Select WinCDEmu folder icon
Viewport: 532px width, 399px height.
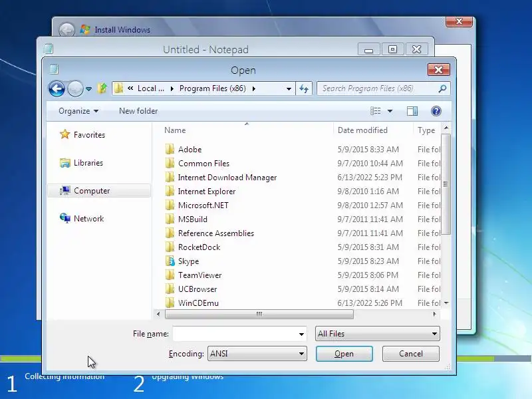170,303
